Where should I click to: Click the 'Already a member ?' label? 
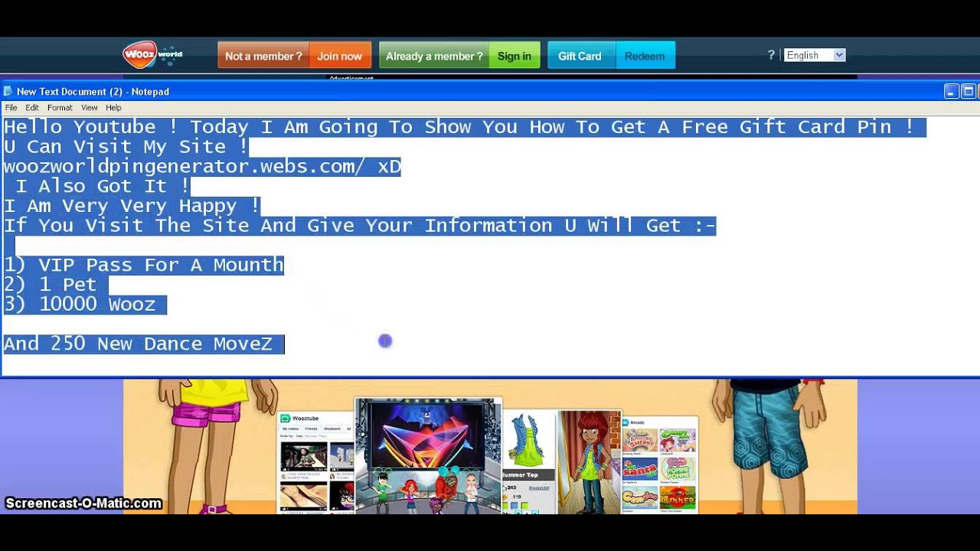434,56
